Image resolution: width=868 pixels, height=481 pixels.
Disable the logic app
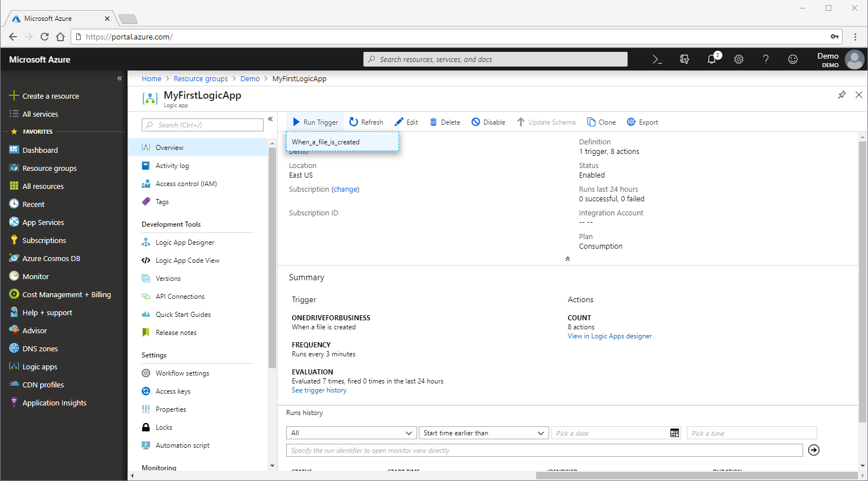[x=489, y=122]
